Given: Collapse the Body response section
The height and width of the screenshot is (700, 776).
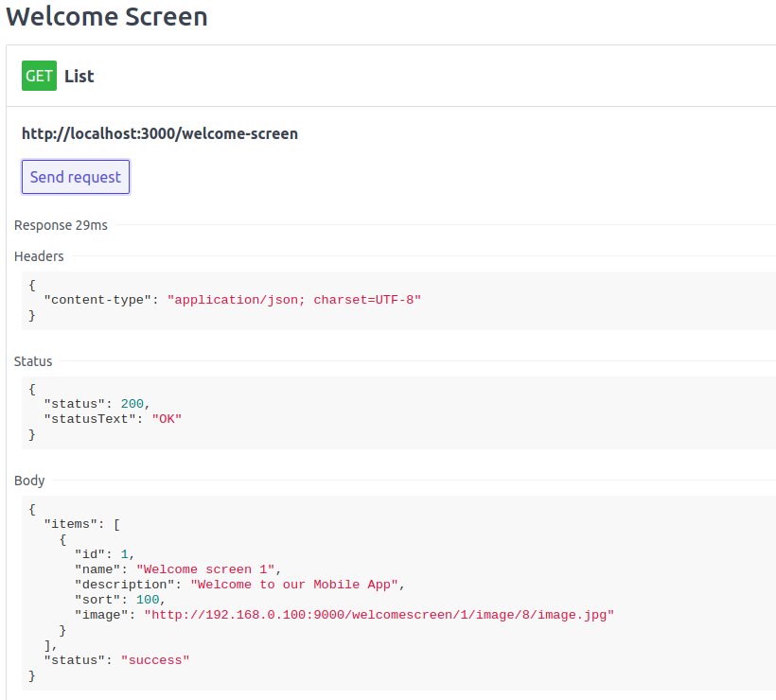Looking at the screenshot, I should point(27,481).
